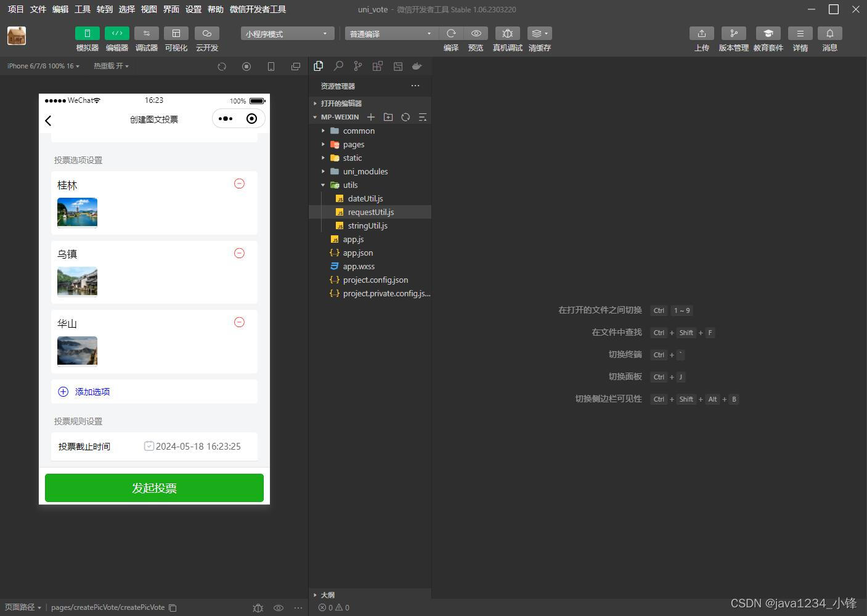Toggle the 调试器 debugger panel button
This screenshot has width=867, height=616.
146,33
